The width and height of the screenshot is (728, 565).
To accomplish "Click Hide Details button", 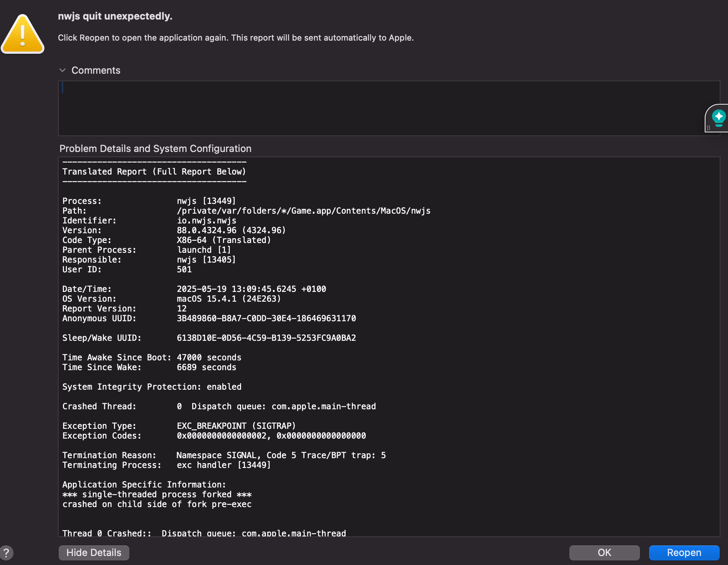I will pyautogui.click(x=94, y=553).
